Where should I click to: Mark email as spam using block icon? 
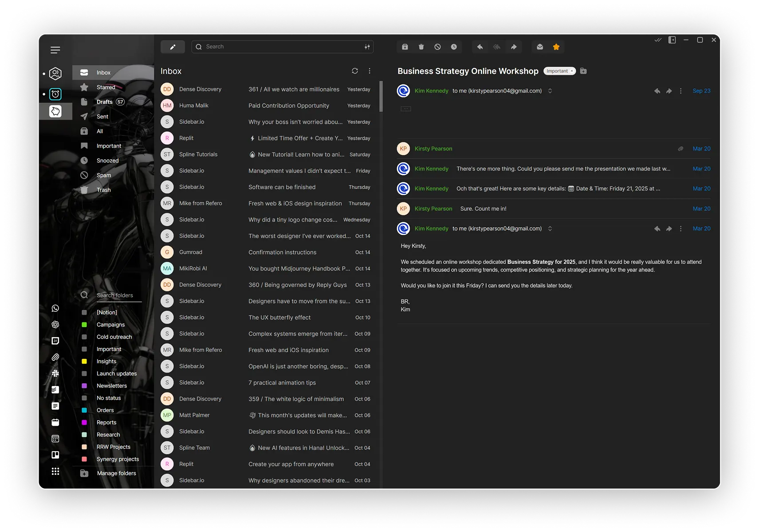[437, 47]
